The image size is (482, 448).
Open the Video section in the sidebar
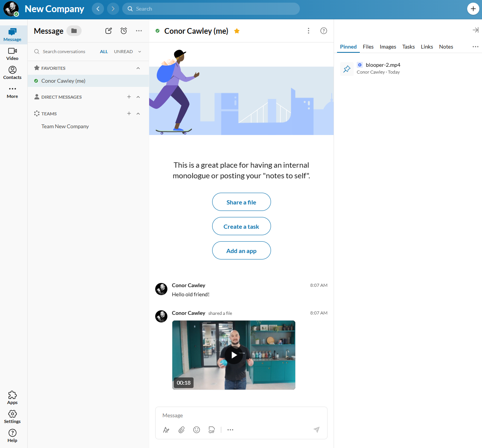[x=12, y=53]
